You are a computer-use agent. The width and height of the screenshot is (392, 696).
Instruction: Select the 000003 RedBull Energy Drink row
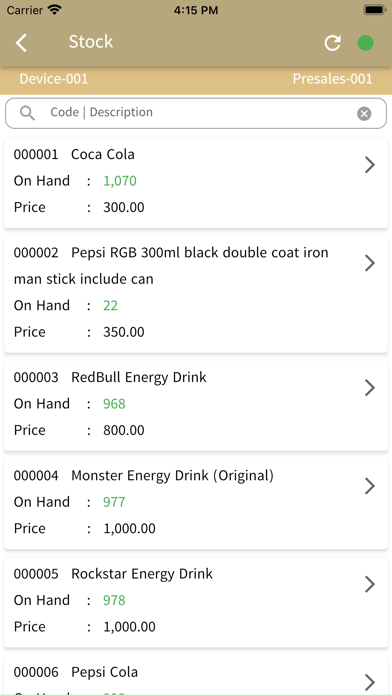point(196,406)
